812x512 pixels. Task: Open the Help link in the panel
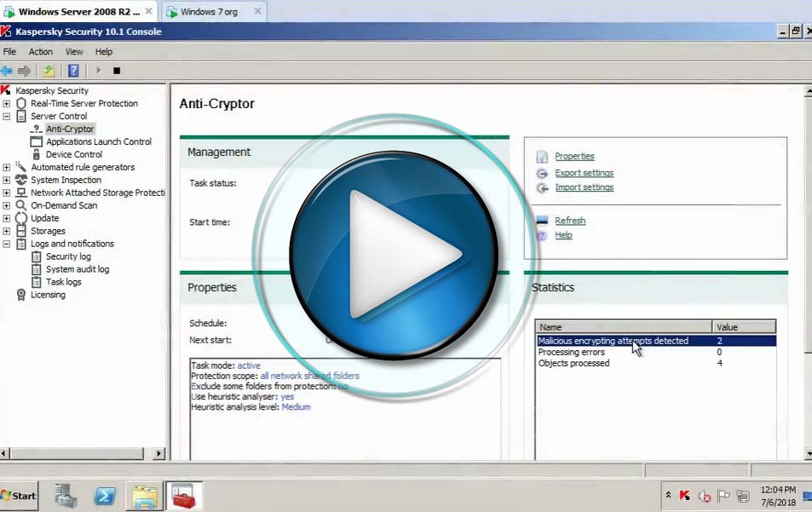[x=563, y=235]
